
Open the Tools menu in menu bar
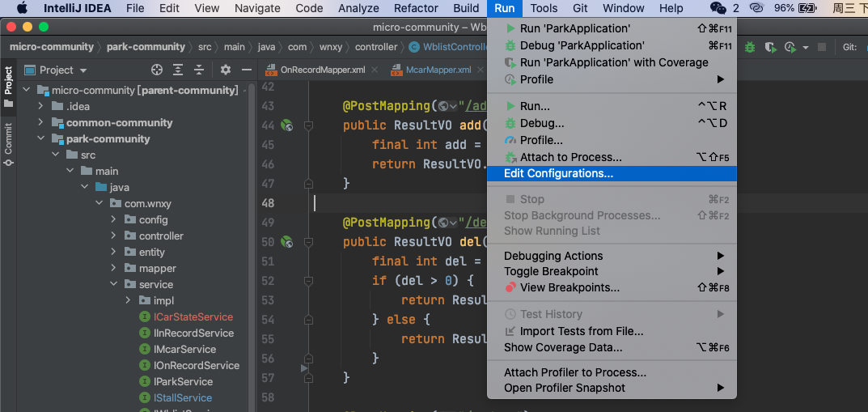pyautogui.click(x=544, y=8)
